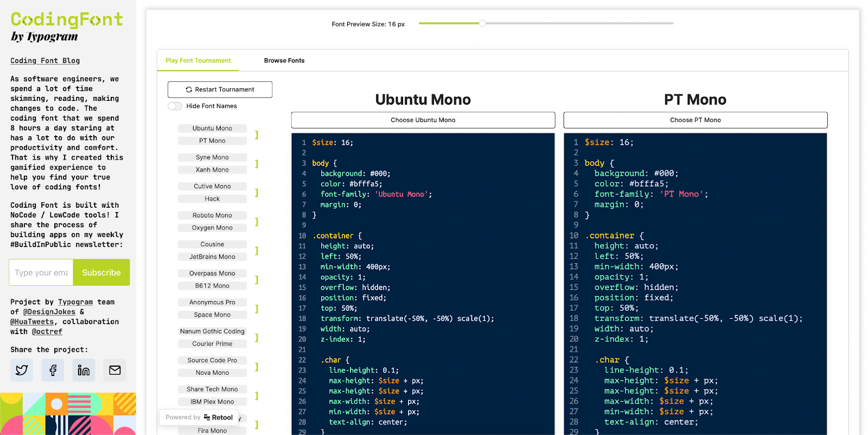Toggle Hide Font Names switch
The width and height of the screenshot is (868, 435).
click(175, 106)
